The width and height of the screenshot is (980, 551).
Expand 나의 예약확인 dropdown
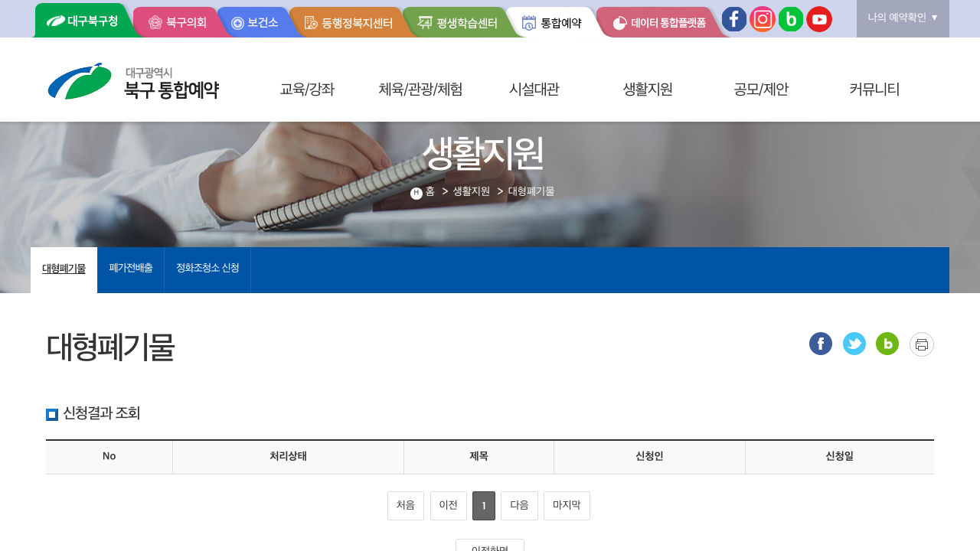click(903, 18)
